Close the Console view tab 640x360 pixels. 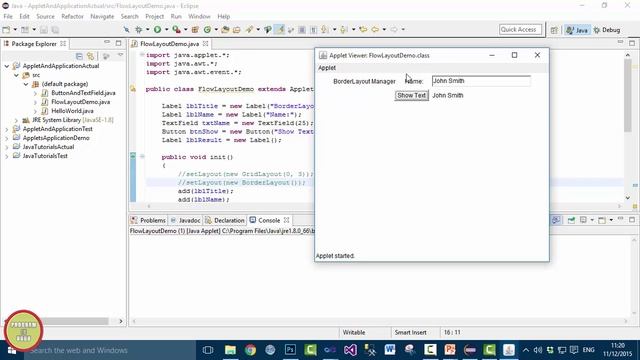287,220
